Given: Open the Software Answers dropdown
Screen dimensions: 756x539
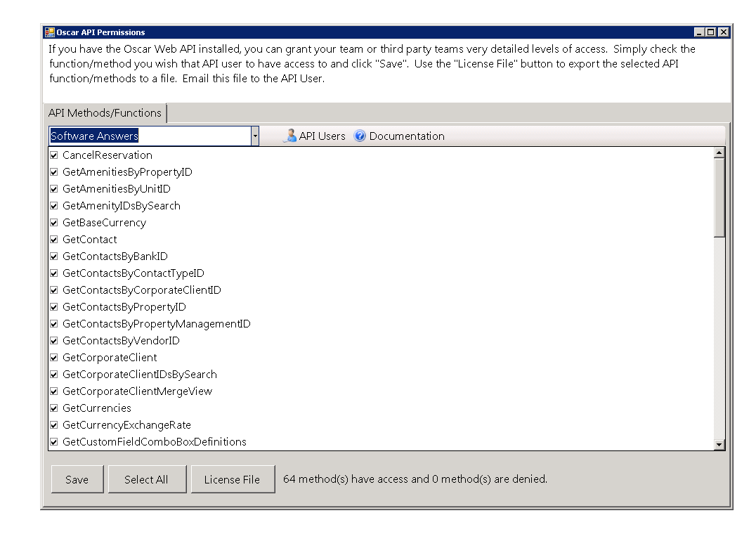Looking at the screenshot, I should click(254, 135).
